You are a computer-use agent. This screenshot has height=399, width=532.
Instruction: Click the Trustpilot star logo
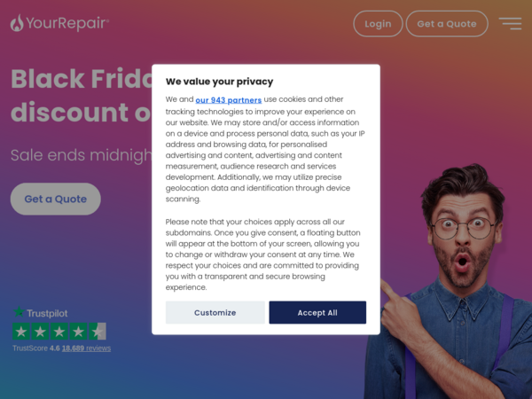click(19, 312)
